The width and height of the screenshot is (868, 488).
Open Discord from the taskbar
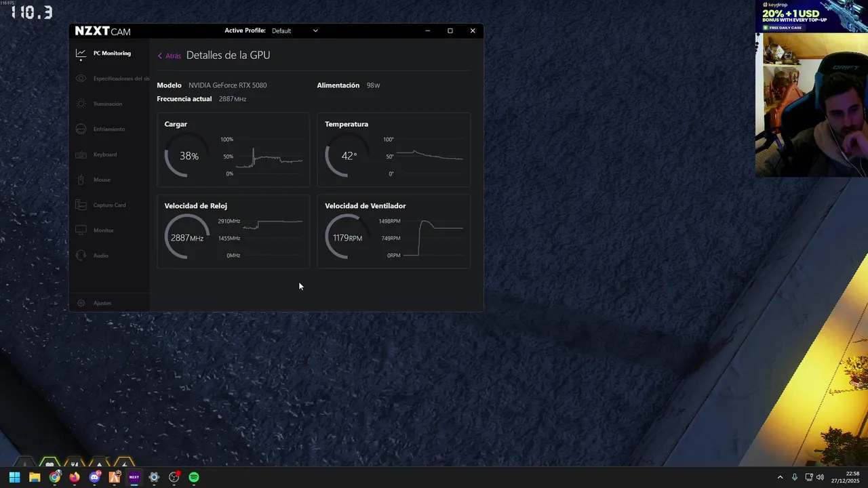point(94,477)
